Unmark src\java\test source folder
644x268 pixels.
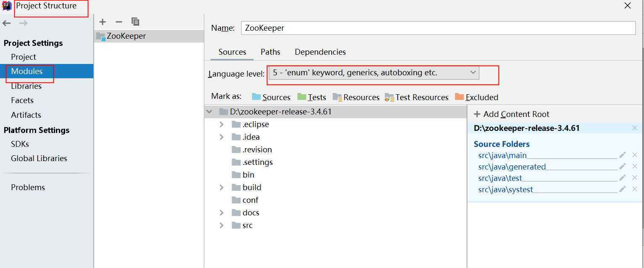[x=635, y=178]
